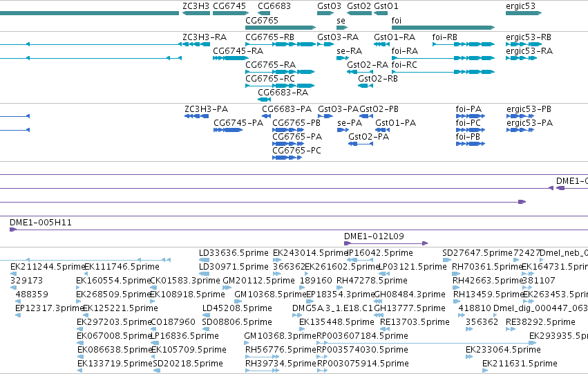
Task: Click transcript ergic53-RA
Action: tap(529, 51)
